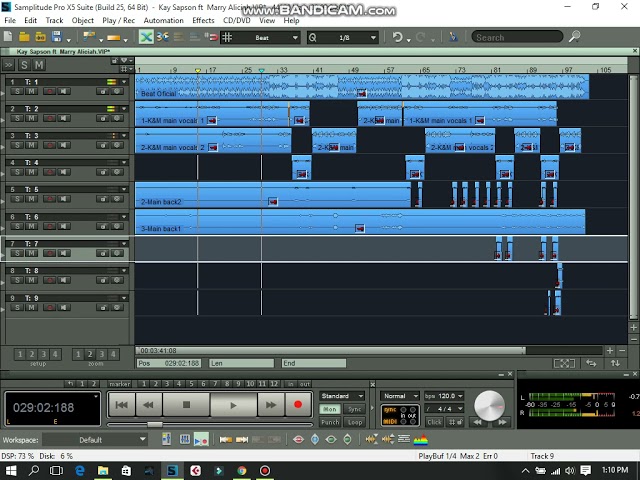Arm record on track 7
This screenshot has width=640, height=480.
click(49, 253)
